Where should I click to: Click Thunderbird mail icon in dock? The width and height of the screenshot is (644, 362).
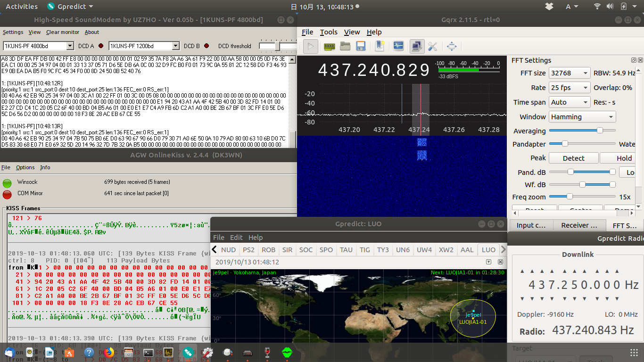point(10,352)
